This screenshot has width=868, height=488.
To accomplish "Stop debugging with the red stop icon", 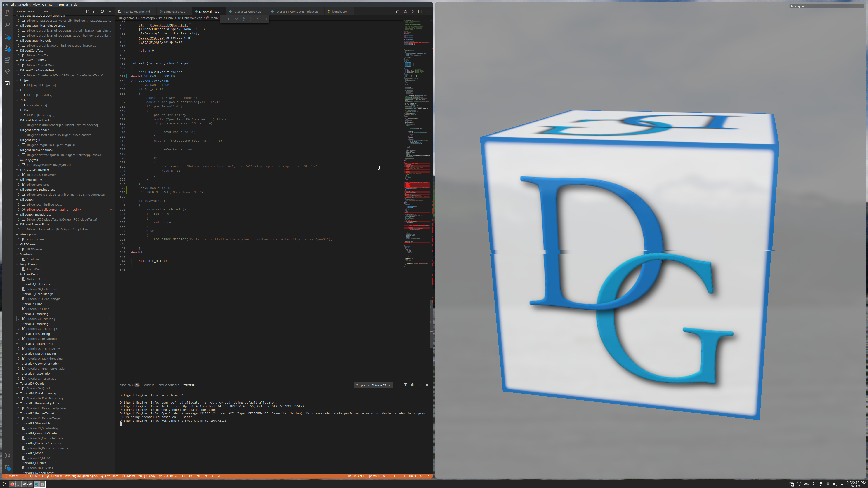I will pyautogui.click(x=266, y=19).
